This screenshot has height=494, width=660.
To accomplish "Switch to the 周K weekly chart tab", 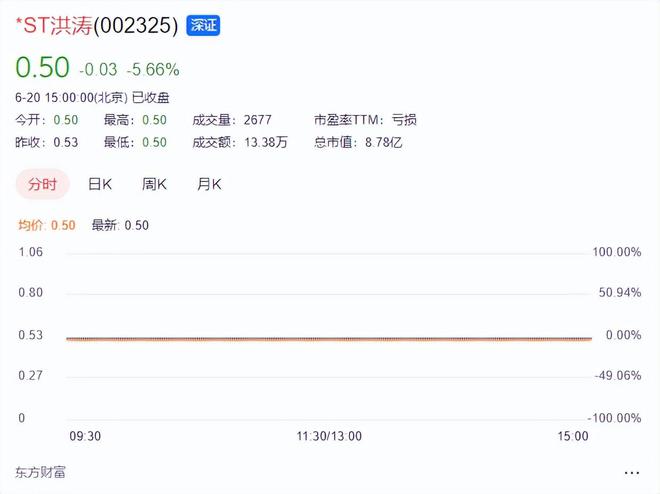I will click(154, 184).
